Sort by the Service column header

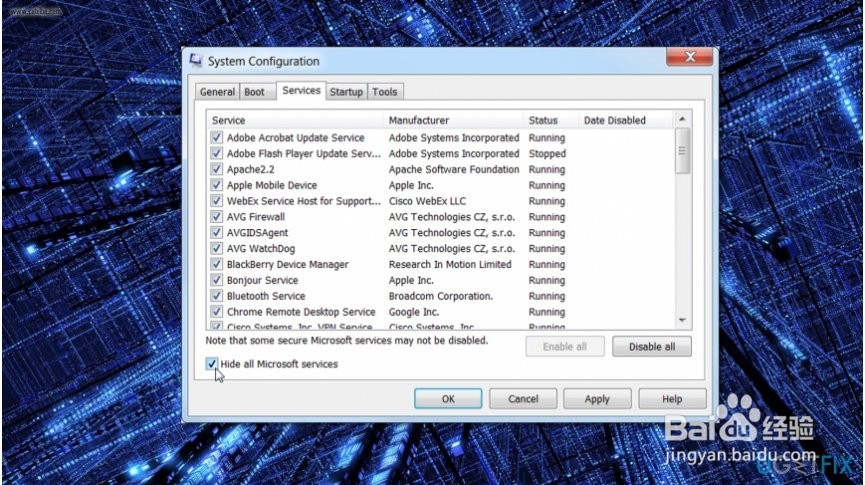tap(295, 120)
